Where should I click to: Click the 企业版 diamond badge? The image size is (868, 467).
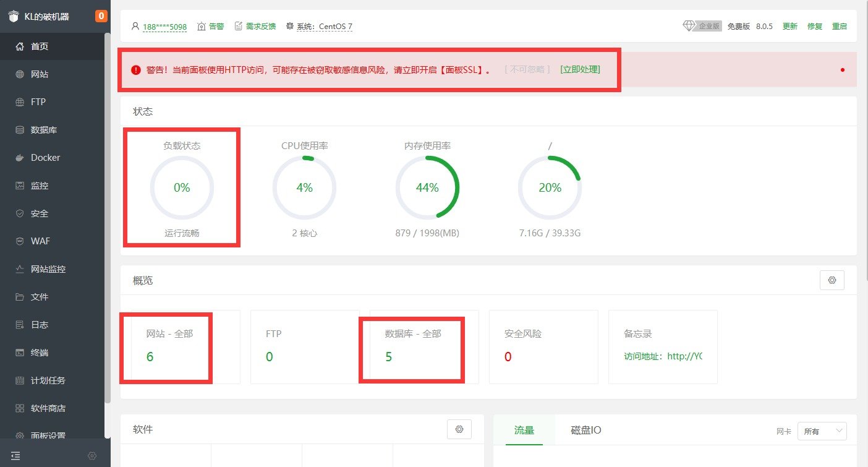tap(702, 26)
